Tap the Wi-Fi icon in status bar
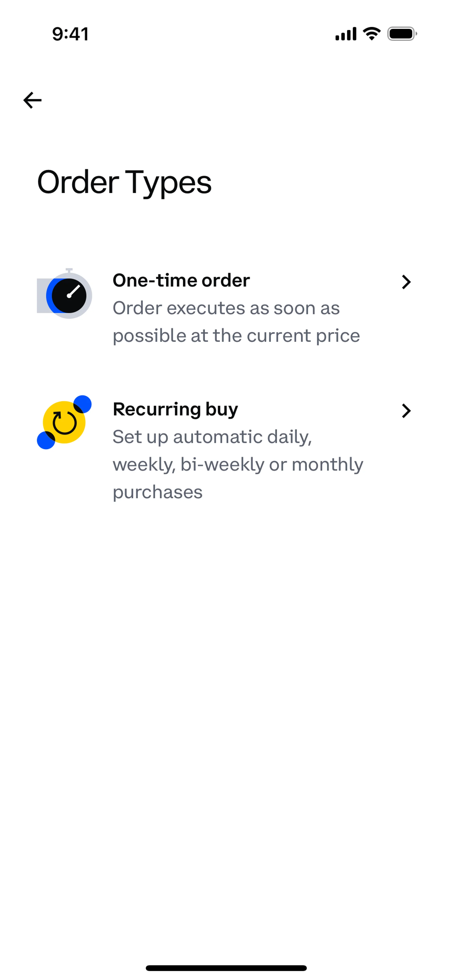The height and width of the screenshot is (980, 452). [x=372, y=34]
